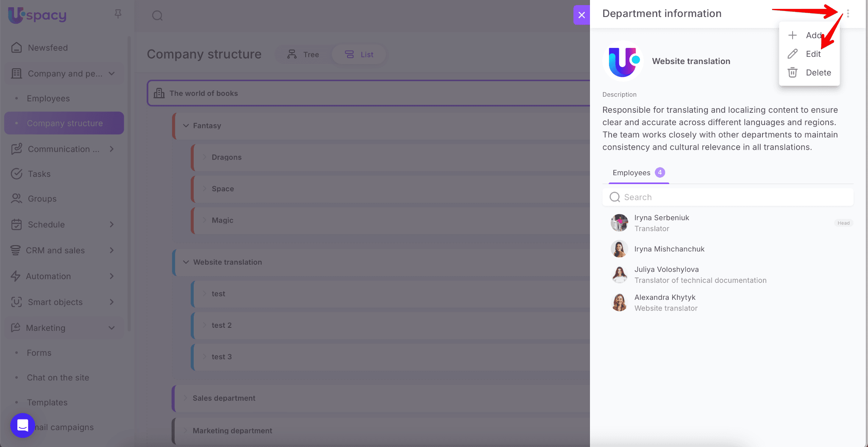
Task: Switch to List view
Action: tap(359, 55)
